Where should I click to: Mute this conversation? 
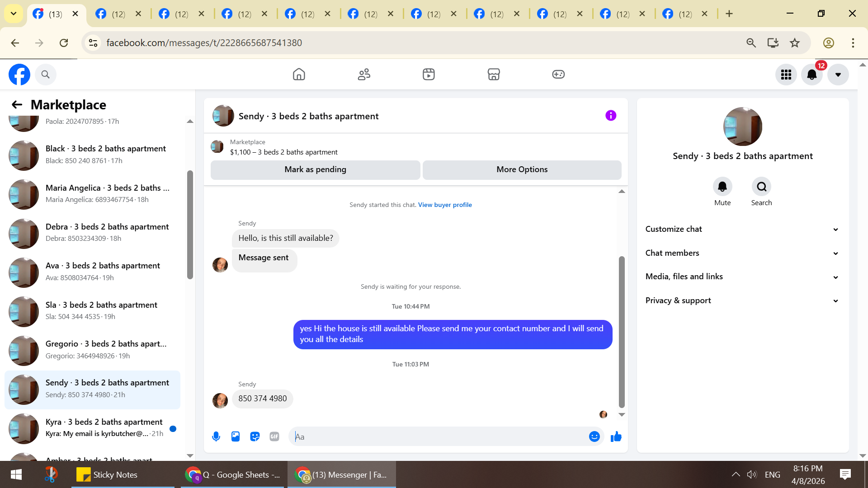(722, 187)
